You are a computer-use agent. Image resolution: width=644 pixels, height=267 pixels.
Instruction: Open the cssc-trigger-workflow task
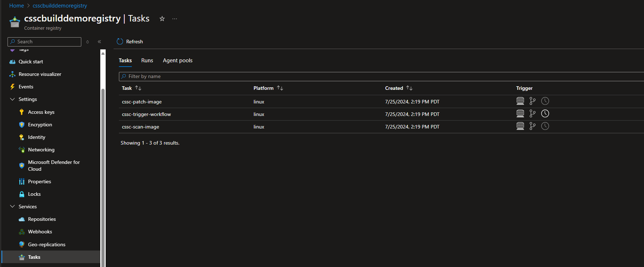point(146,114)
